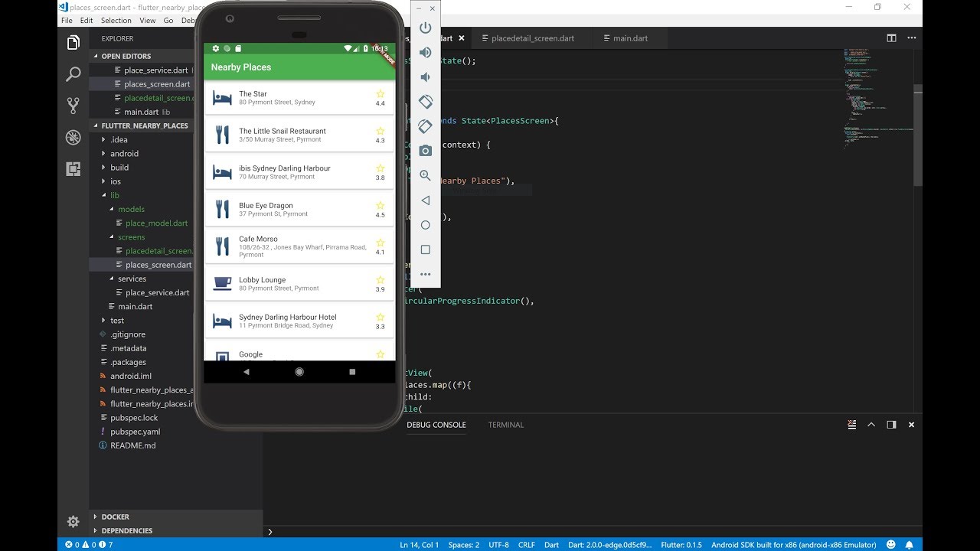Tap the Lobby Lounge entry
The width and height of the screenshot is (980, 551).
click(299, 284)
